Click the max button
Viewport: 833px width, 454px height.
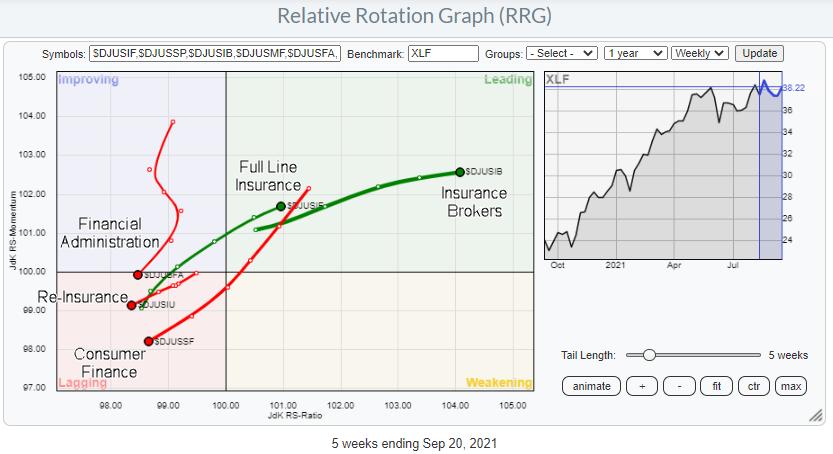coord(791,386)
